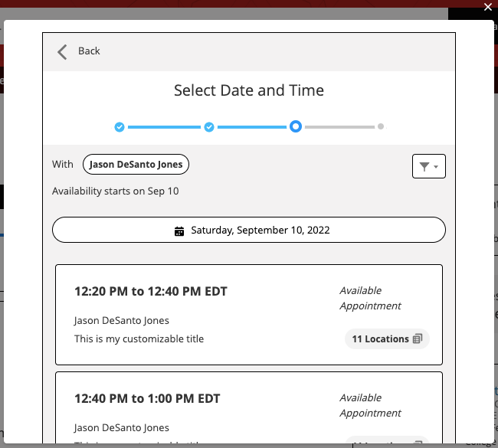Click 'Availability starts on Sep 10' text

click(115, 191)
